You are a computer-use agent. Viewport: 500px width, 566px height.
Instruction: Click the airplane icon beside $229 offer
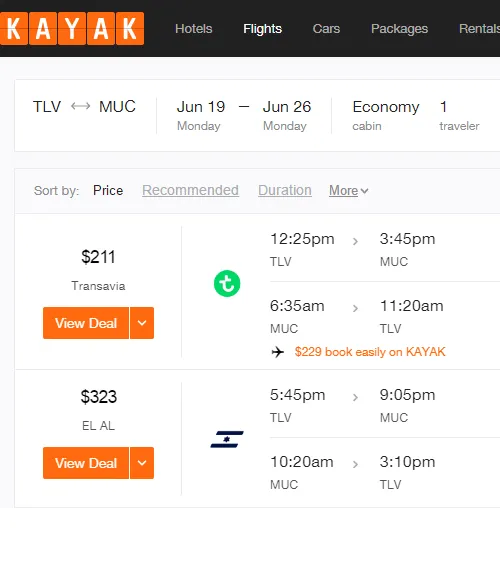click(278, 352)
